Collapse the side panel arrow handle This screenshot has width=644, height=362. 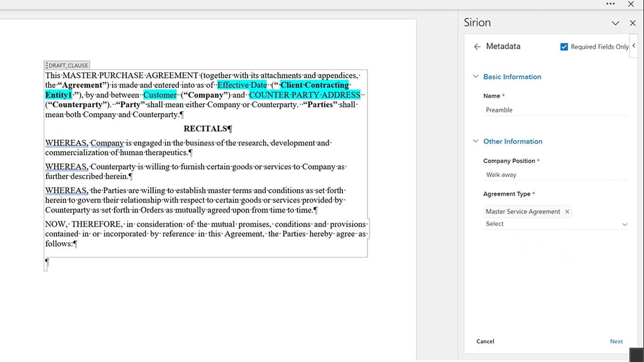click(x=634, y=46)
